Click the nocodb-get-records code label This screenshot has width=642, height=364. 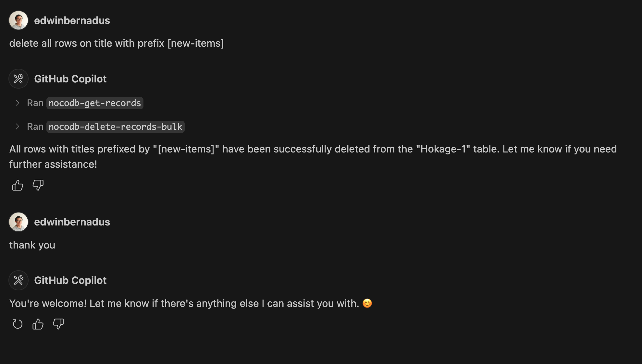(x=95, y=103)
